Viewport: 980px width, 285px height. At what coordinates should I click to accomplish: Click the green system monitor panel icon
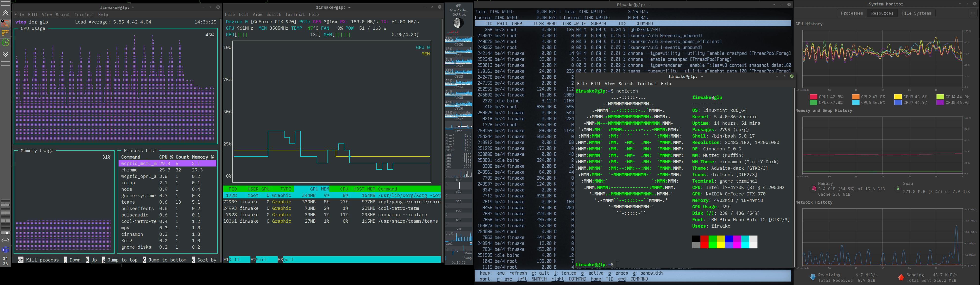(x=5, y=43)
